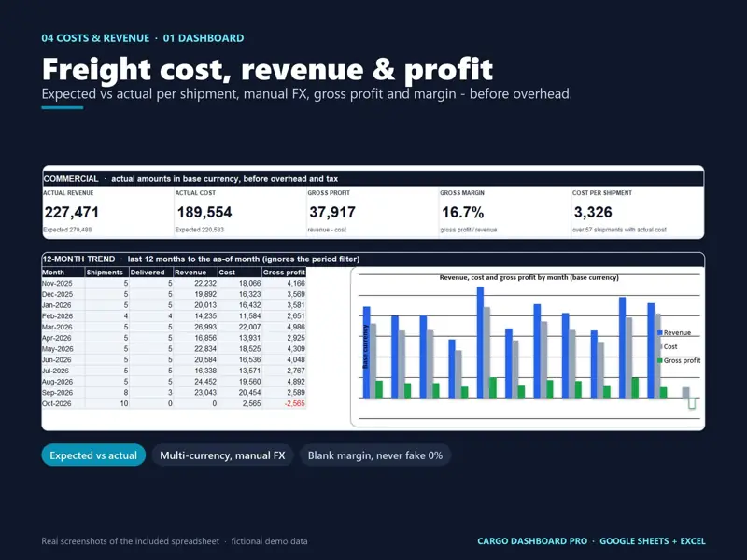Select the Oct-2026 month cell
The height and width of the screenshot is (560, 747).
pyautogui.click(x=63, y=404)
